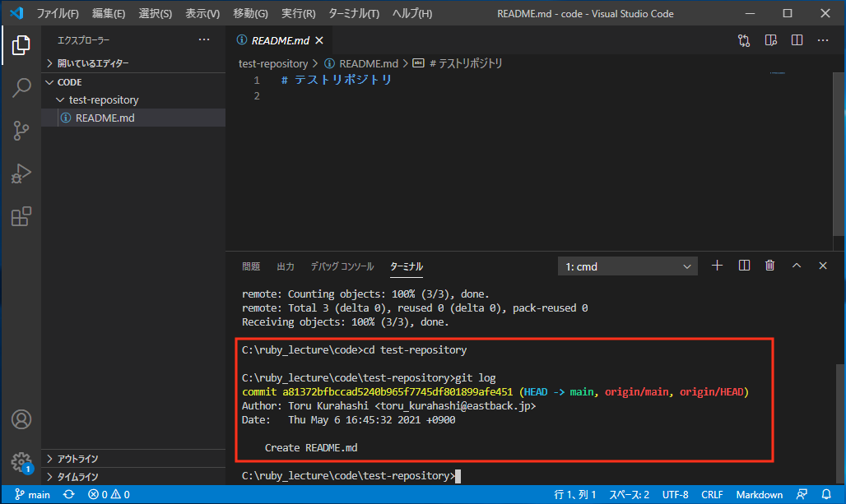Screen dimensions: 846x504
Task: Click the feedback icon in status bar
Action: click(802, 494)
